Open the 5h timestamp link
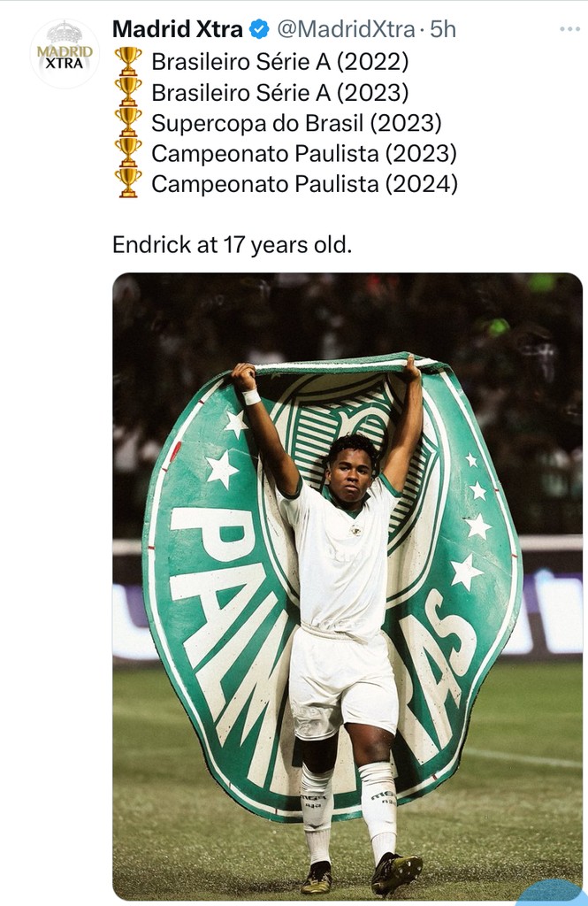 tap(443, 29)
